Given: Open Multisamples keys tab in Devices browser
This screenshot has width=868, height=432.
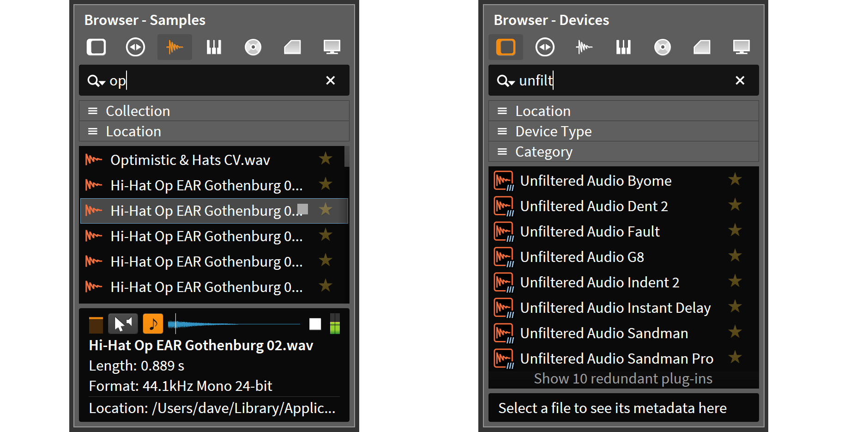Looking at the screenshot, I should (623, 47).
